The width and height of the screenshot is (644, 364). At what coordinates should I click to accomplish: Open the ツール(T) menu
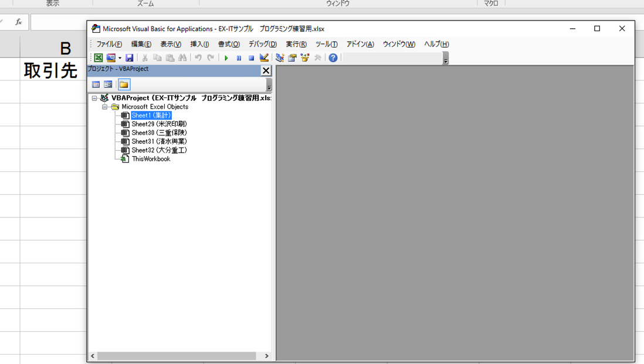point(326,44)
